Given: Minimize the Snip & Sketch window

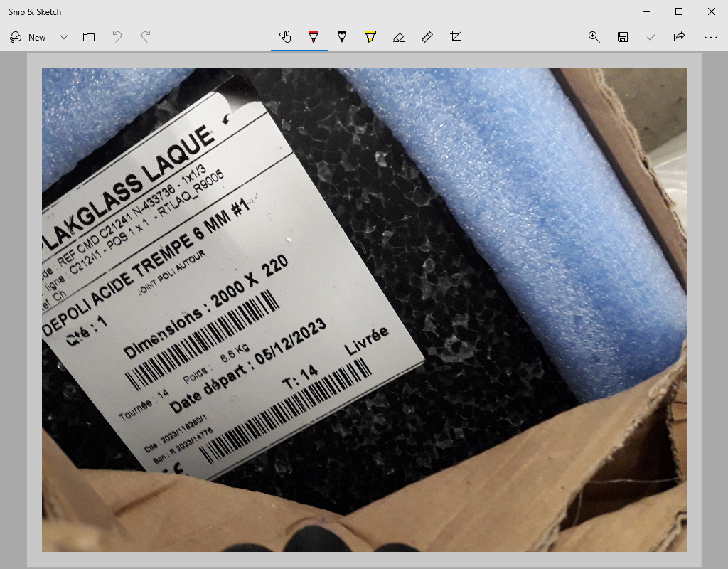Looking at the screenshot, I should point(646,11).
